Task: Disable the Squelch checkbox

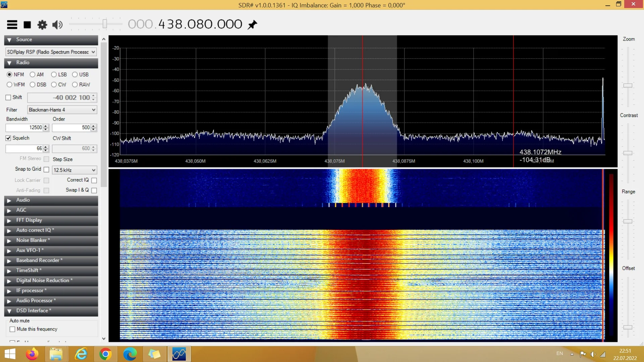Action: pyautogui.click(x=8, y=138)
